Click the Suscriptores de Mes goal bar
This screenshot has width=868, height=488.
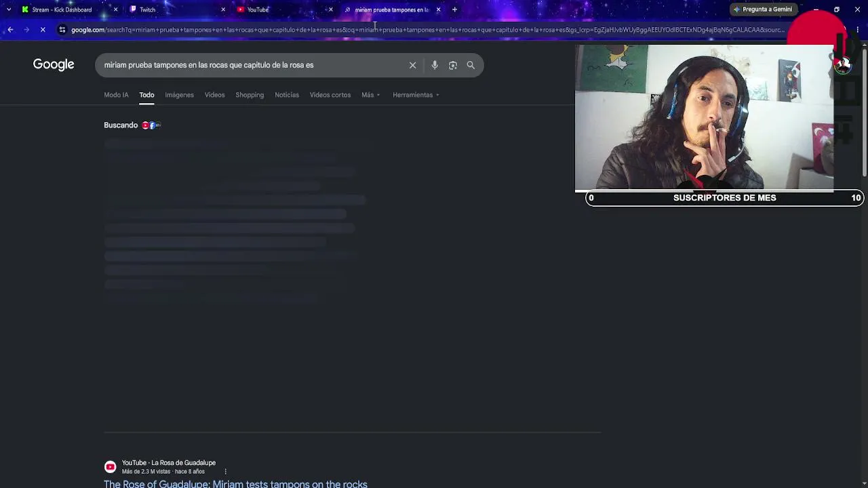[724, 198]
